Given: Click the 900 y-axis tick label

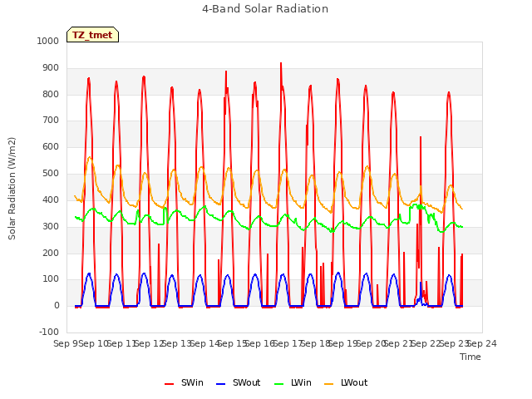Looking at the screenshot, I should [51, 67].
